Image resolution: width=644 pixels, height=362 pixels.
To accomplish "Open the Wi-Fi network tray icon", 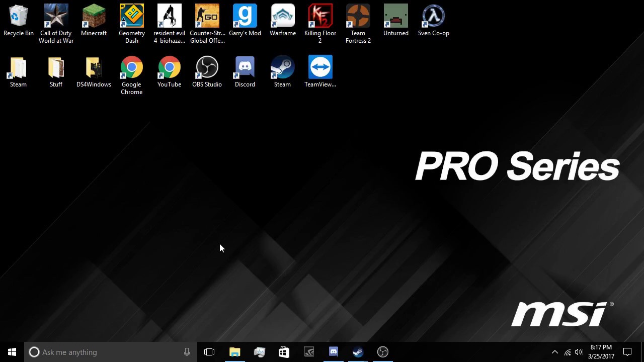I will click(567, 352).
